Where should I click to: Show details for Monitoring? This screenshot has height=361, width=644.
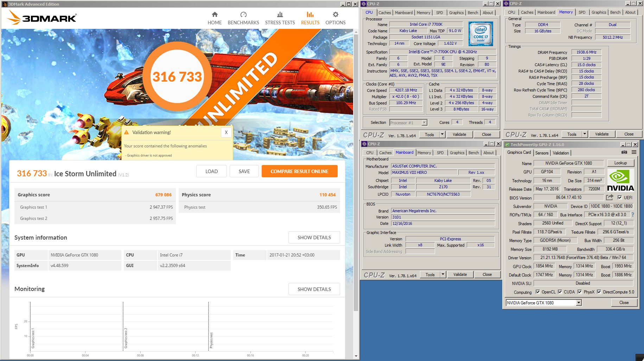pyautogui.click(x=314, y=289)
